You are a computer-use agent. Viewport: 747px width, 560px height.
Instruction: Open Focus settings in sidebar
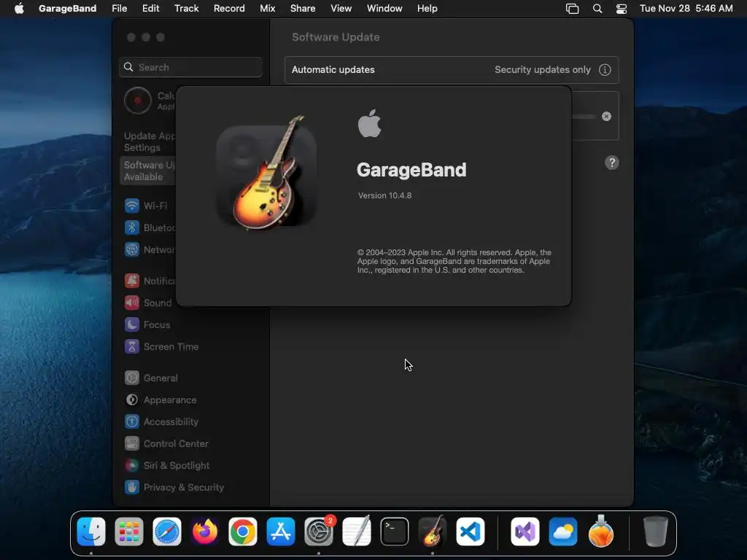(147, 324)
